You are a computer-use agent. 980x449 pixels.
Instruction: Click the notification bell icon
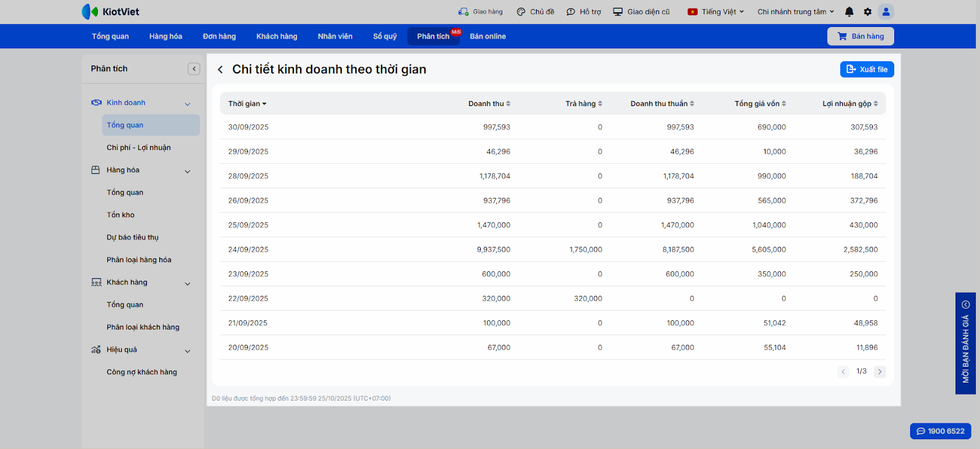(849, 12)
